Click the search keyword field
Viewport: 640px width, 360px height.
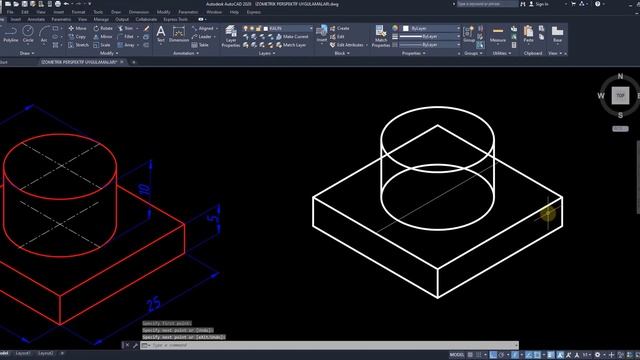tap(487, 4)
